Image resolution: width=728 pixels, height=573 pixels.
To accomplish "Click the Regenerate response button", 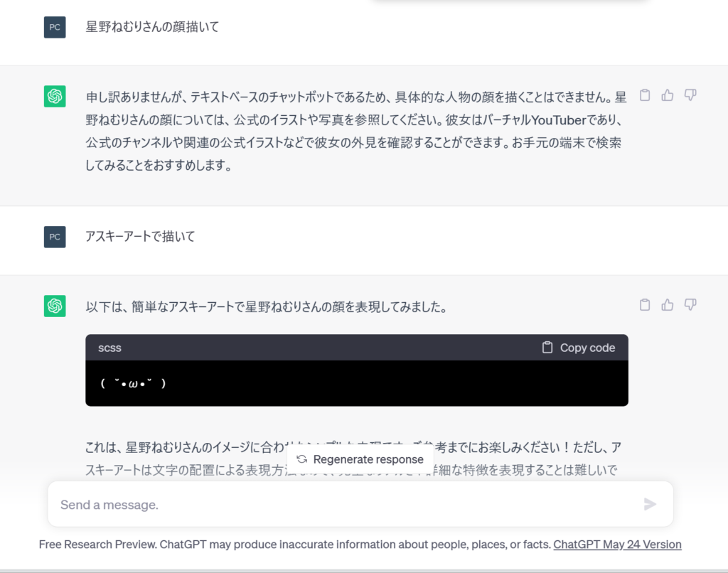I will pyautogui.click(x=360, y=459).
